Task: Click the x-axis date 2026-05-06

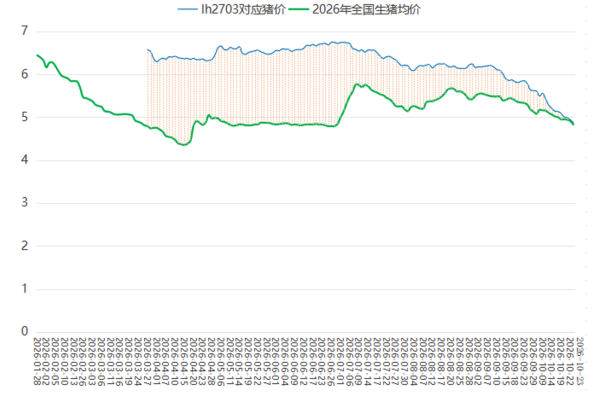Action: tap(221, 361)
